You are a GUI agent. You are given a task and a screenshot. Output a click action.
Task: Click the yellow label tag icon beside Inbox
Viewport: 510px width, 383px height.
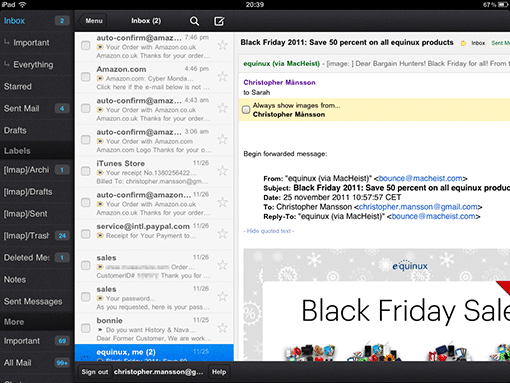coord(463,43)
